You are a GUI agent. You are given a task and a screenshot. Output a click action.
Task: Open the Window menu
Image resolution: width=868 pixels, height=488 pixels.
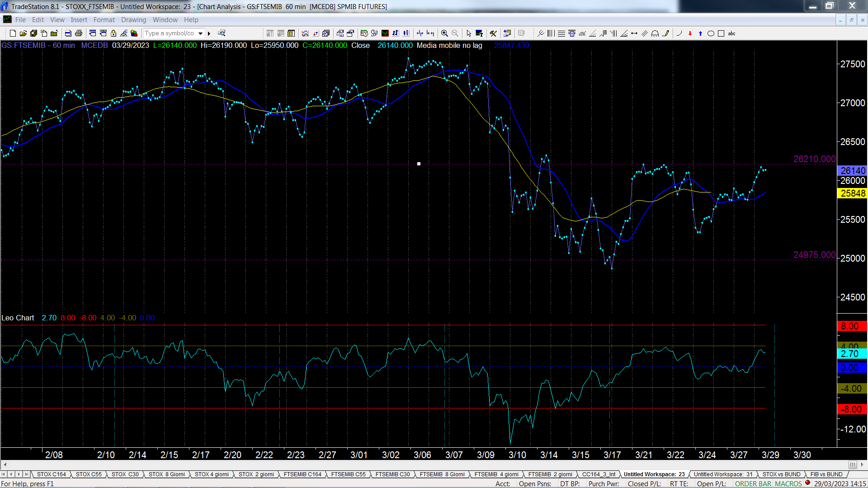[x=165, y=20]
